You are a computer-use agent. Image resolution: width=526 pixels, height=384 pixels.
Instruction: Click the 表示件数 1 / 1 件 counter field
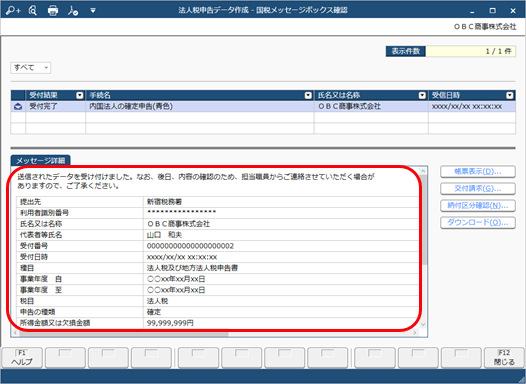pyautogui.click(x=471, y=51)
